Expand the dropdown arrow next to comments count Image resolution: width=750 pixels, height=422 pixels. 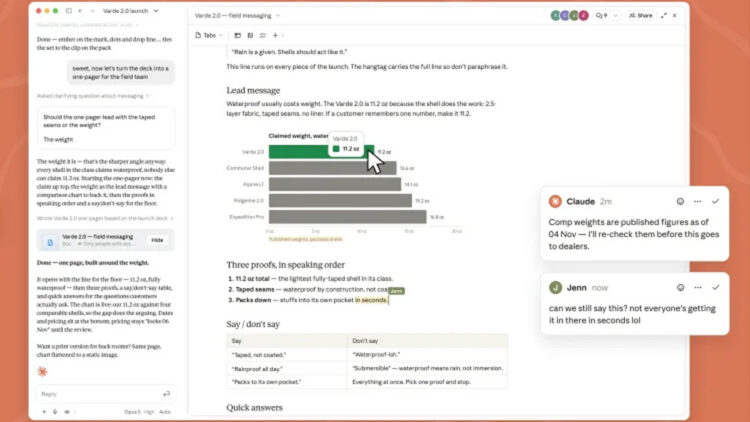click(615, 16)
